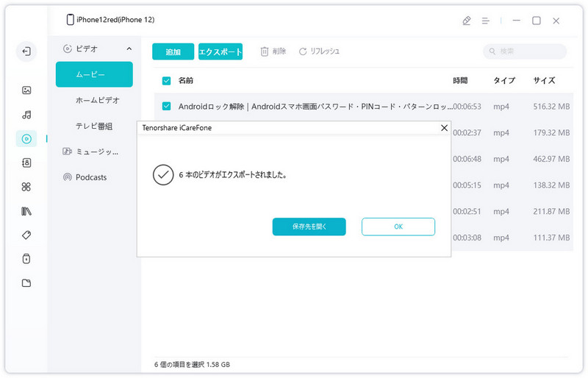Screen dimensions: 588x378
Task: Click the 00:06:48 duration cell
Action: click(467, 159)
